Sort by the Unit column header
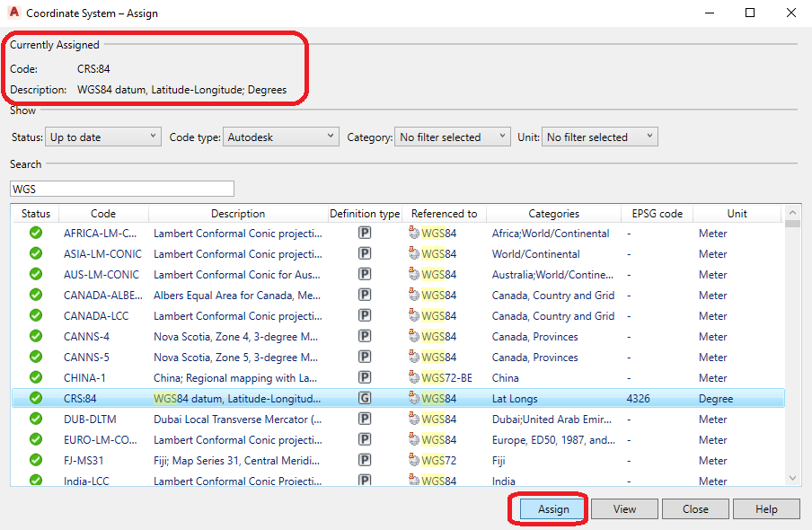 point(737,214)
